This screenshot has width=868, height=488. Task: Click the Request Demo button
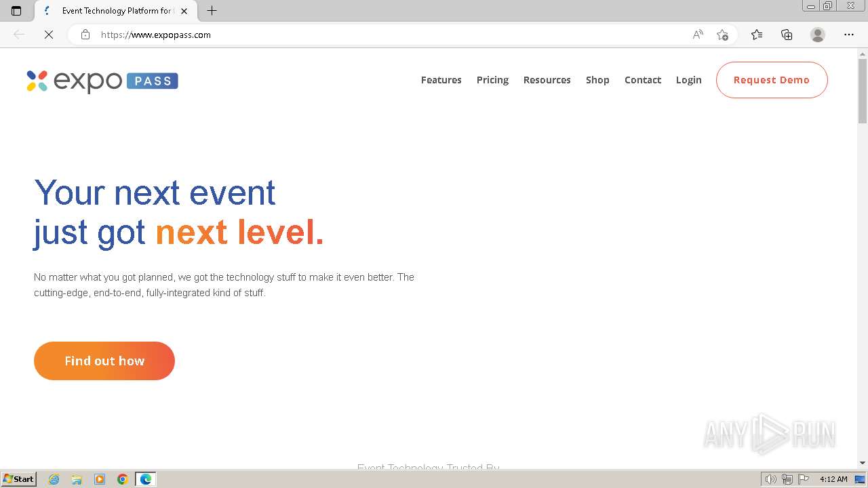point(772,80)
